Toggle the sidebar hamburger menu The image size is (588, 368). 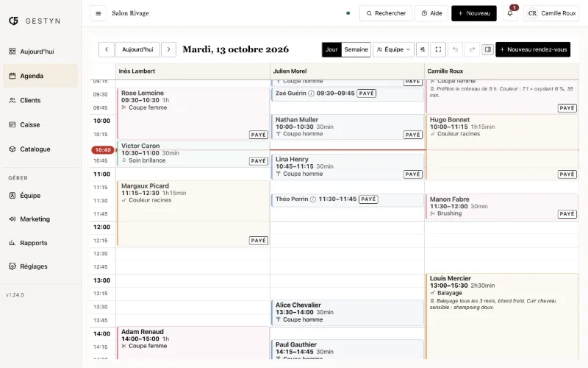point(98,13)
